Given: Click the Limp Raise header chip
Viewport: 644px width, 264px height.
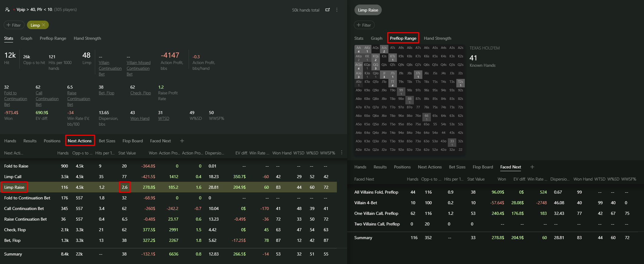Looking at the screenshot, I should 368,10.
